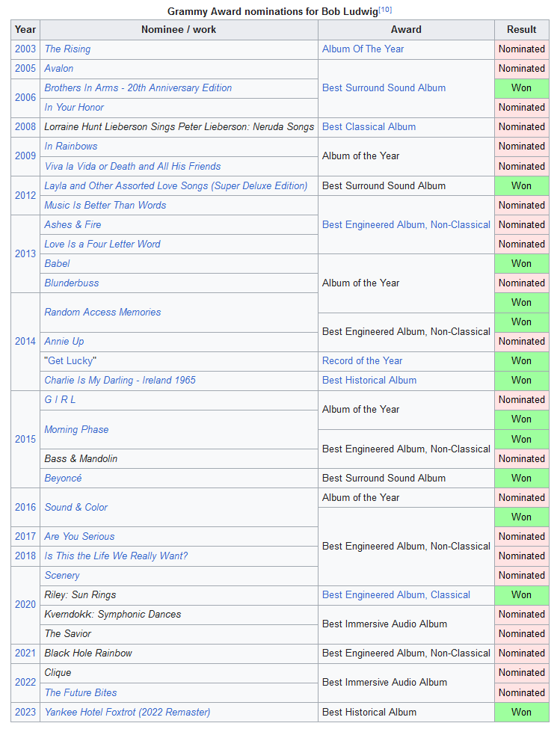The image size is (560, 732).
Task: Select the Black Hole Rainbow cell
Action: click(x=179, y=653)
